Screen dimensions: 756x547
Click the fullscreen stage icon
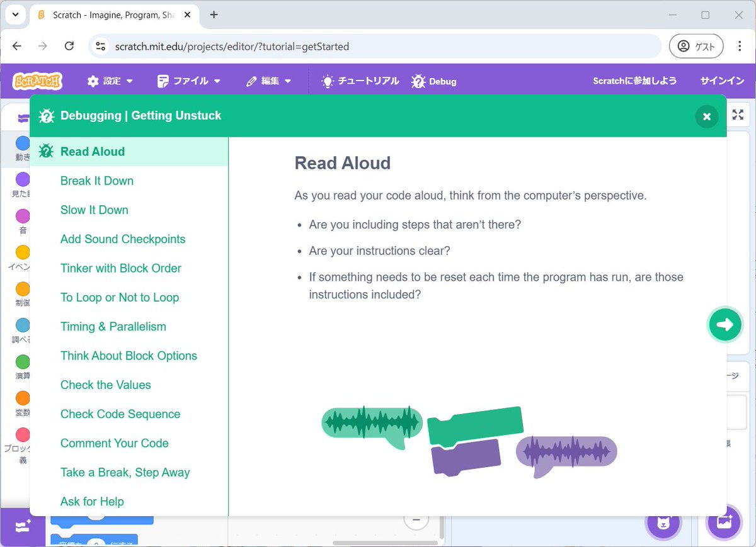coord(738,115)
